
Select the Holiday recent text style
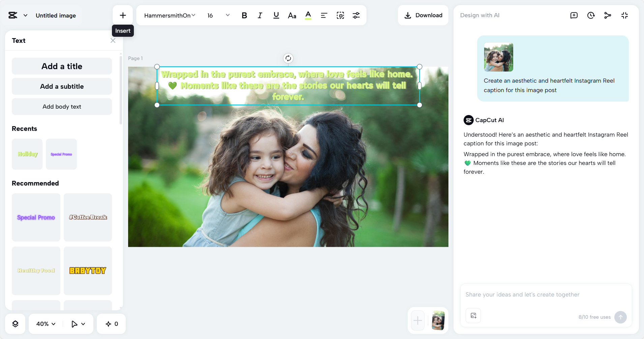tap(27, 154)
